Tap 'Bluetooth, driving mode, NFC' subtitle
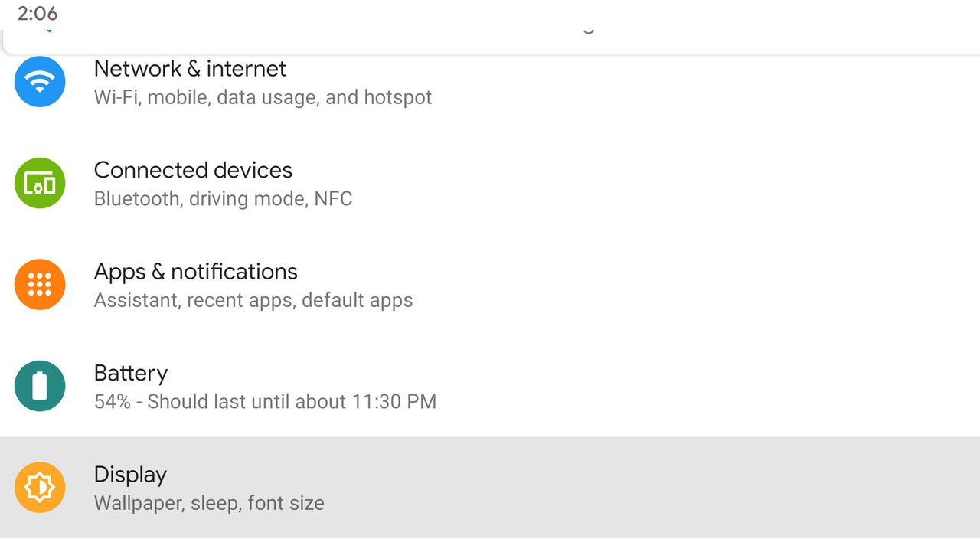The width and height of the screenshot is (980, 552). click(223, 199)
